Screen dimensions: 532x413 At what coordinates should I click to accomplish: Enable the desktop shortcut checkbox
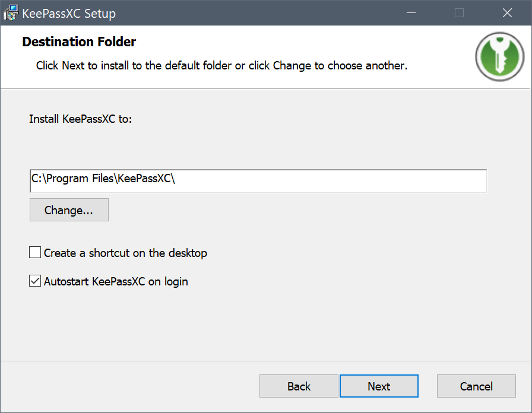(35, 253)
